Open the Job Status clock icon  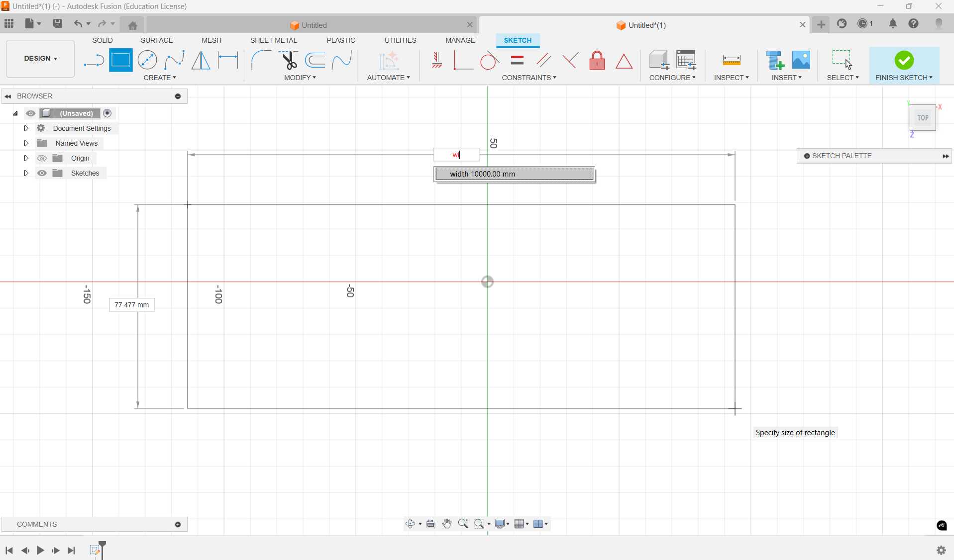pyautogui.click(x=863, y=23)
